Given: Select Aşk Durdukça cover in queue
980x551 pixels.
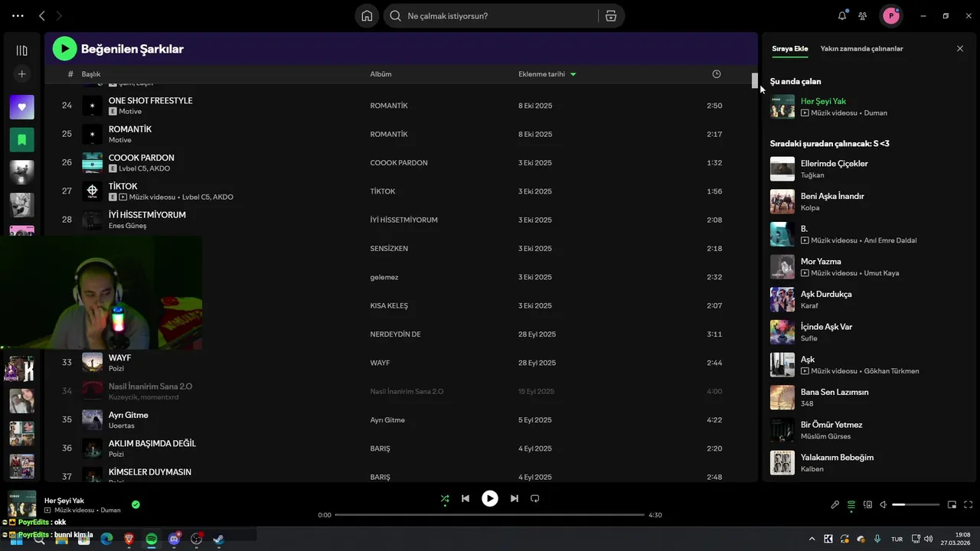Looking at the screenshot, I should 782,299.
